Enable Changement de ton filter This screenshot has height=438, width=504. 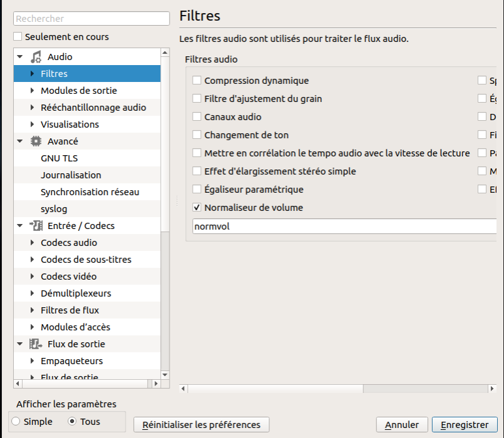[x=197, y=135]
